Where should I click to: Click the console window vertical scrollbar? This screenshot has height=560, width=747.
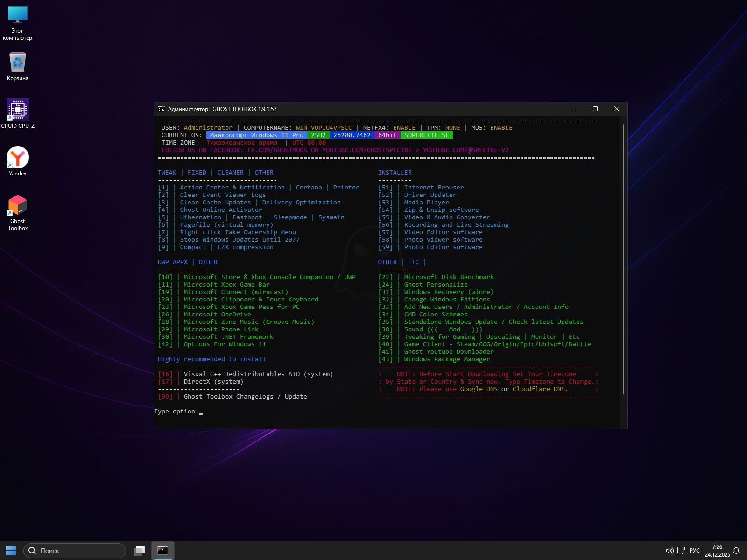[623, 259]
